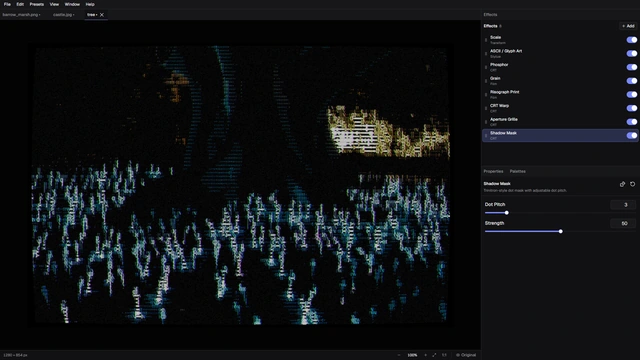Click the fit-to-screen expand icon

(434, 355)
